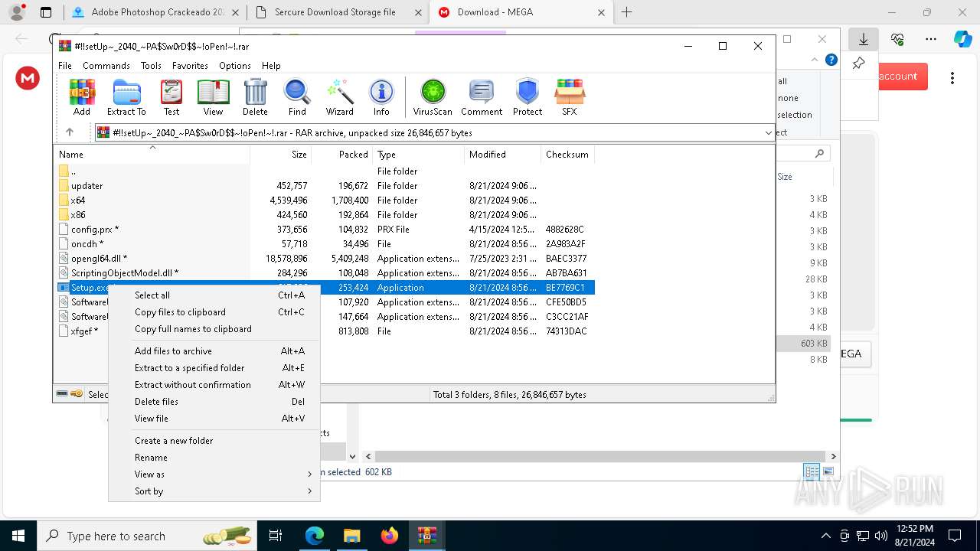
Task: Open MEGA three-dot options menu
Action: coord(952,77)
